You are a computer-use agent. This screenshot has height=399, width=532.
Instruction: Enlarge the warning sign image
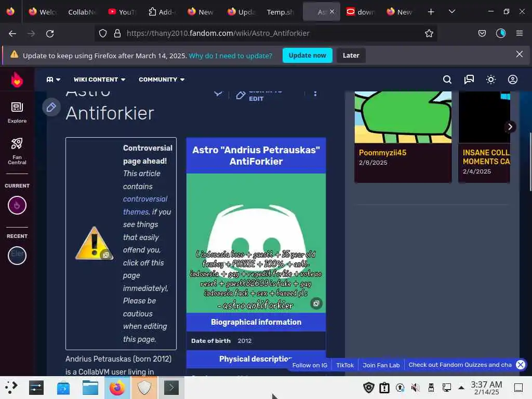94,243
